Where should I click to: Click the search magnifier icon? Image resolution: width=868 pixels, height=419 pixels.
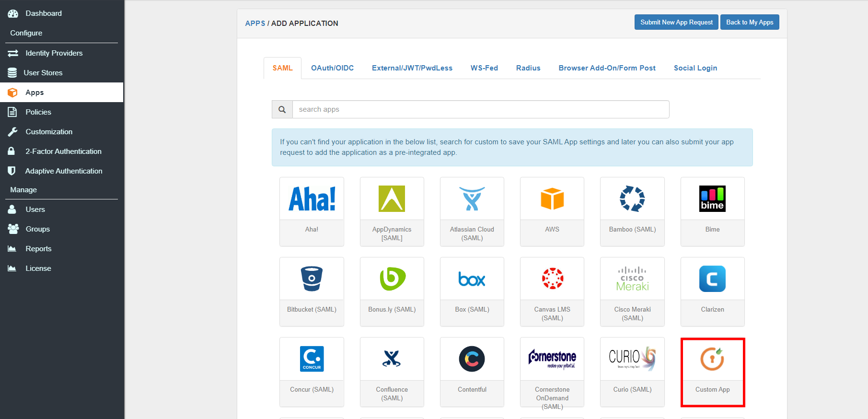[x=282, y=109]
